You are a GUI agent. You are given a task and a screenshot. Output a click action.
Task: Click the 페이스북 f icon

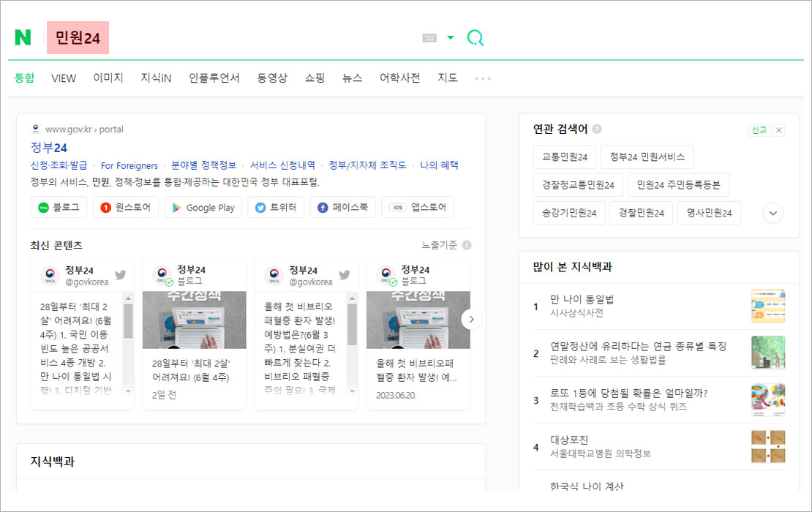323,208
